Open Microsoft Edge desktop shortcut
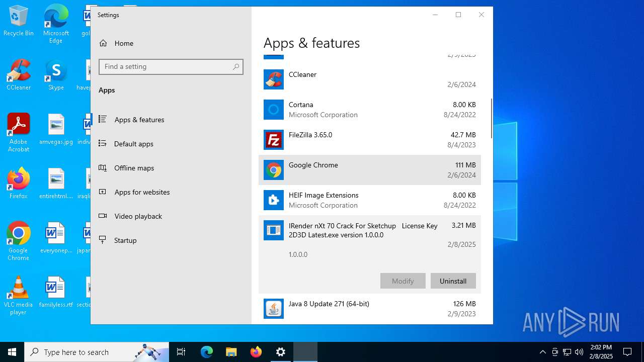Viewport: 644px width, 362px height. [x=56, y=24]
